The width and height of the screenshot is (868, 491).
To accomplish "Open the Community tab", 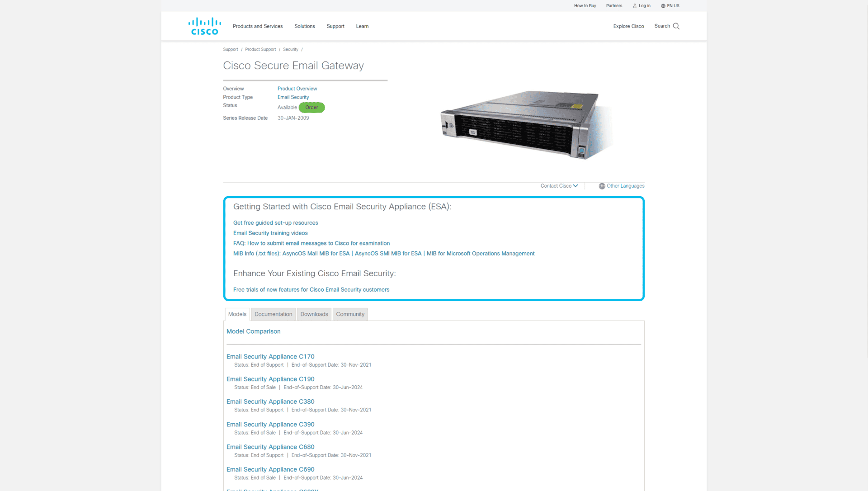I will point(350,314).
